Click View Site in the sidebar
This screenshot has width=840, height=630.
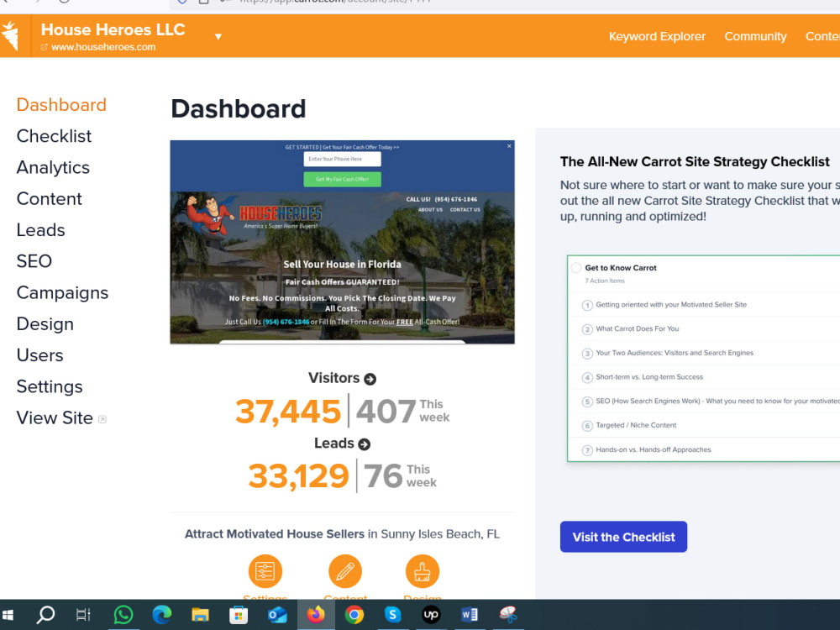click(55, 417)
